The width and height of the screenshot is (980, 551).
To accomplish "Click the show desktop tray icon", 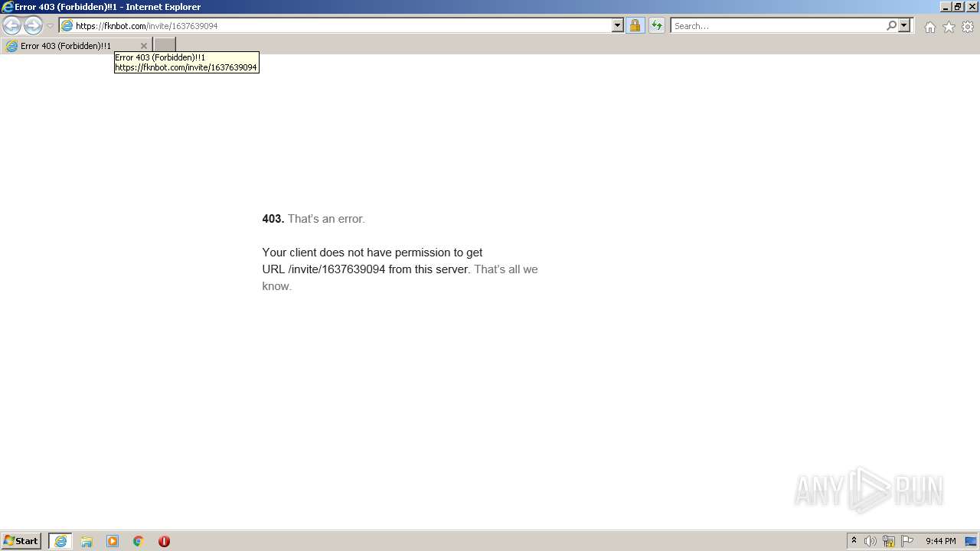I will click(971, 541).
